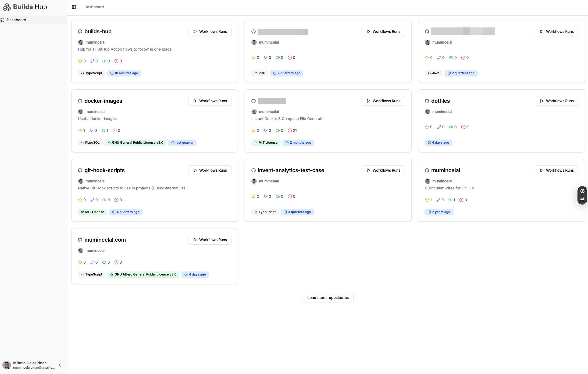The width and height of the screenshot is (588, 374).
Task: Click the GNU General Public License v3.0 badge
Action: [136, 143]
